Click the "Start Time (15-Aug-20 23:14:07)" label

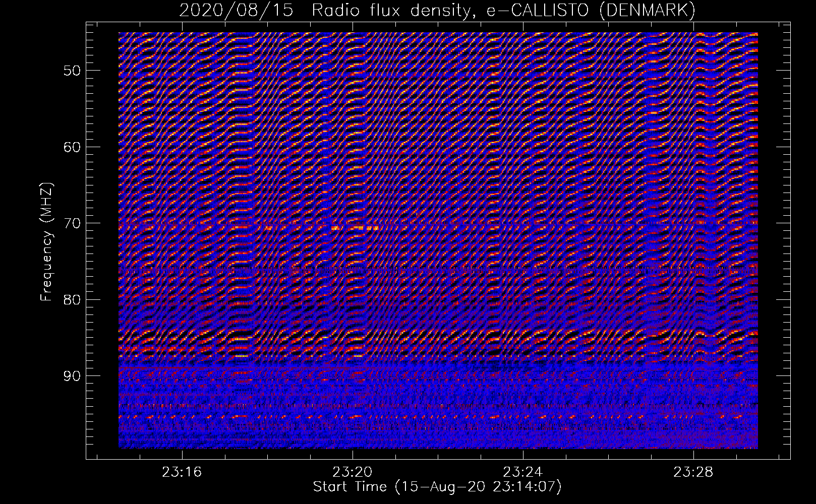tap(437, 487)
